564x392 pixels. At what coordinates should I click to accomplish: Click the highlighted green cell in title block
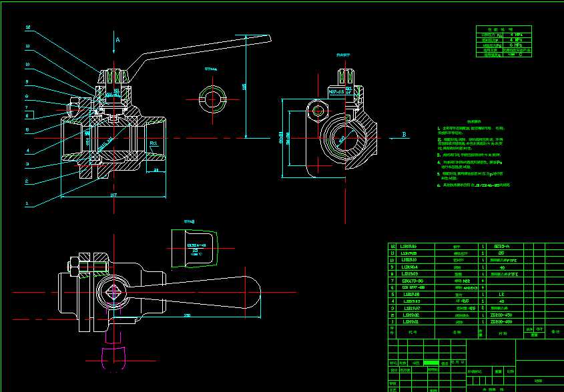coord(431,363)
